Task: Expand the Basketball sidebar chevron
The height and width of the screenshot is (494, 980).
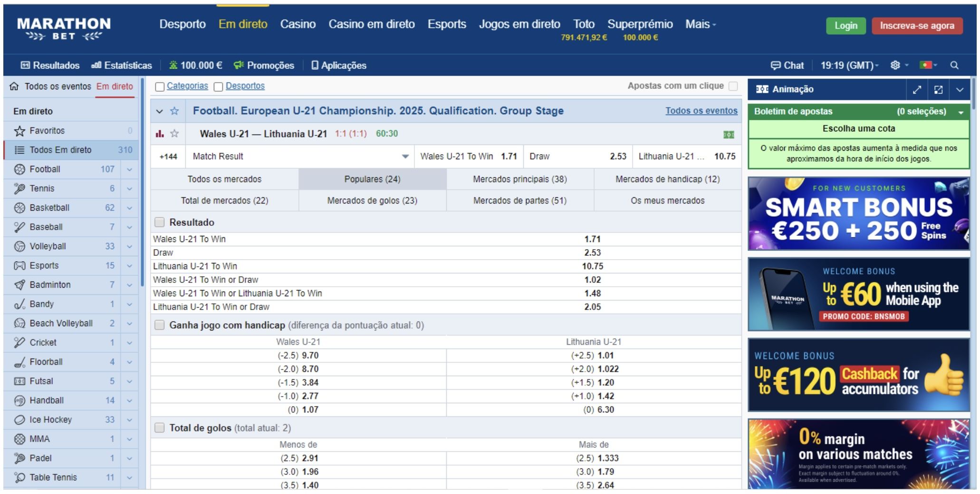Action: point(129,208)
